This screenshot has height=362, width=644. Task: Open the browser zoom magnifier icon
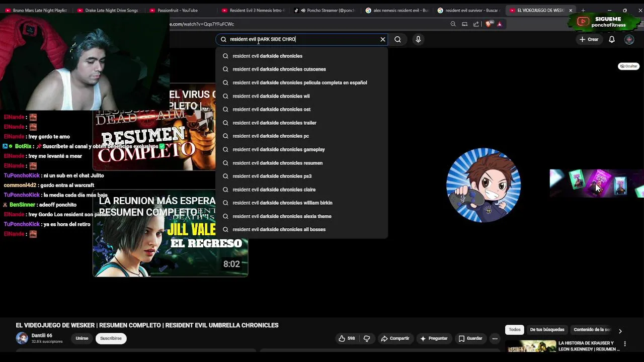[453, 24]
